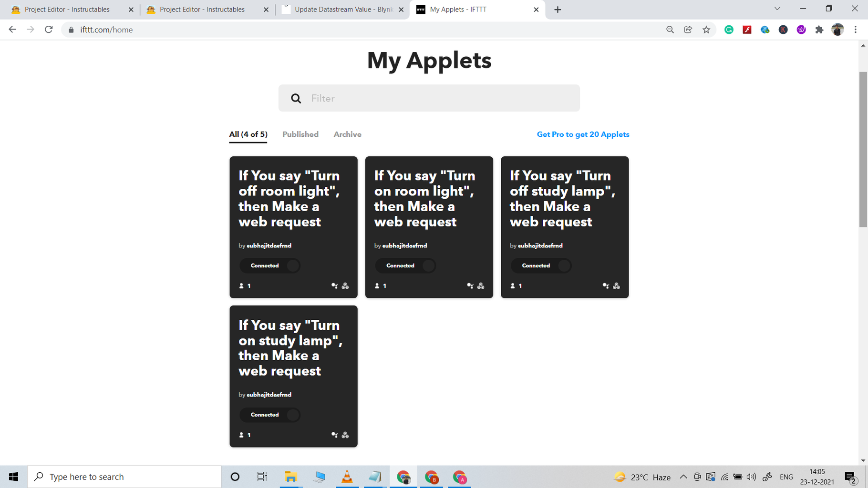Image resolution: width=868 pixels, height=488 pixels.
Task: Open a new browser tab
Action: tap(558, 9)
